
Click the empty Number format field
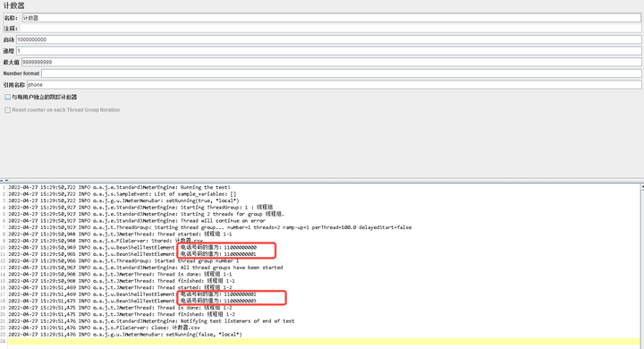pos(341,73)
